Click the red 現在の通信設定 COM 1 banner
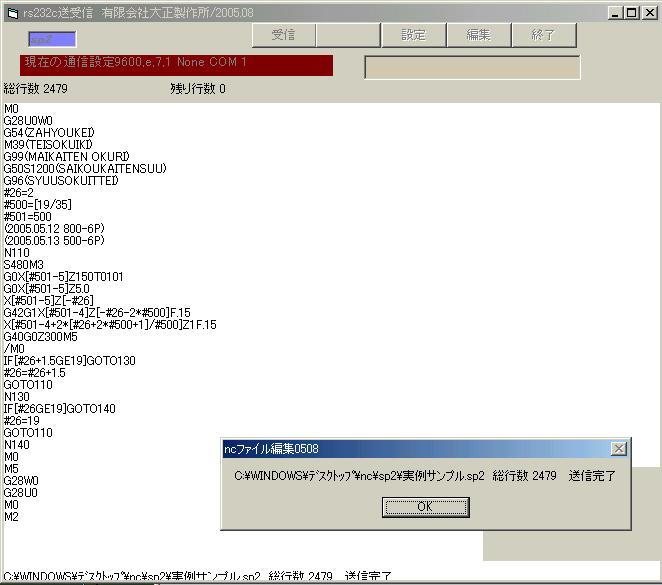Image resolution: width=662 pixels, height=585 pixels. click(x=177, y=64)
